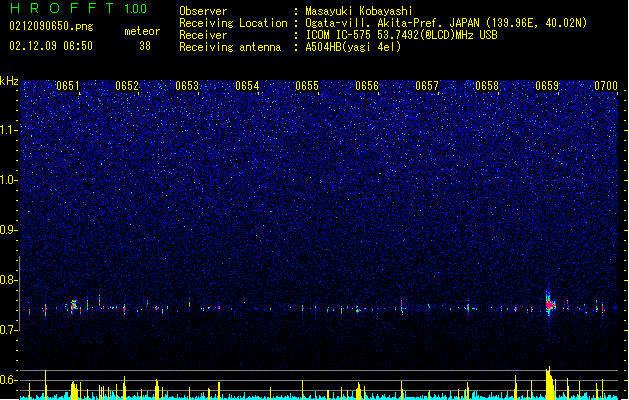Click the Receiver label
The image size is (629, 400).
click(203, 35)
